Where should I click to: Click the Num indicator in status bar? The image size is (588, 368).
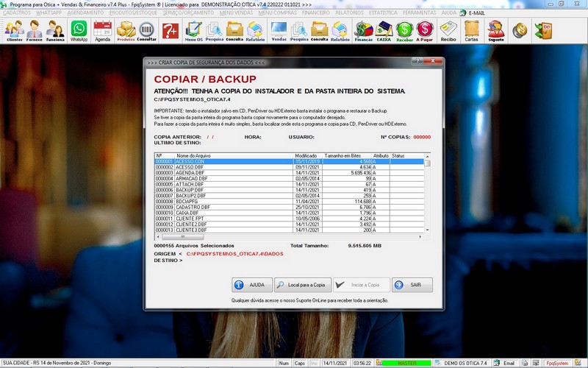284,363
